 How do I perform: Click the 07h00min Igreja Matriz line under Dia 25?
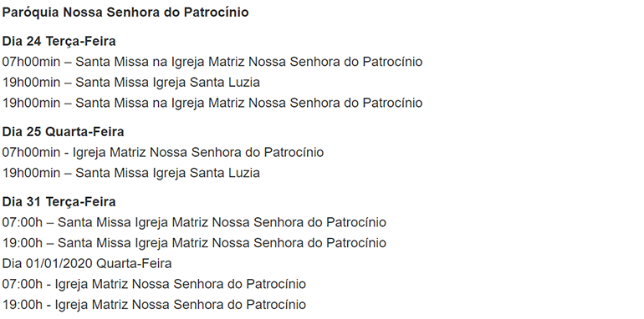tap(162, 153)
